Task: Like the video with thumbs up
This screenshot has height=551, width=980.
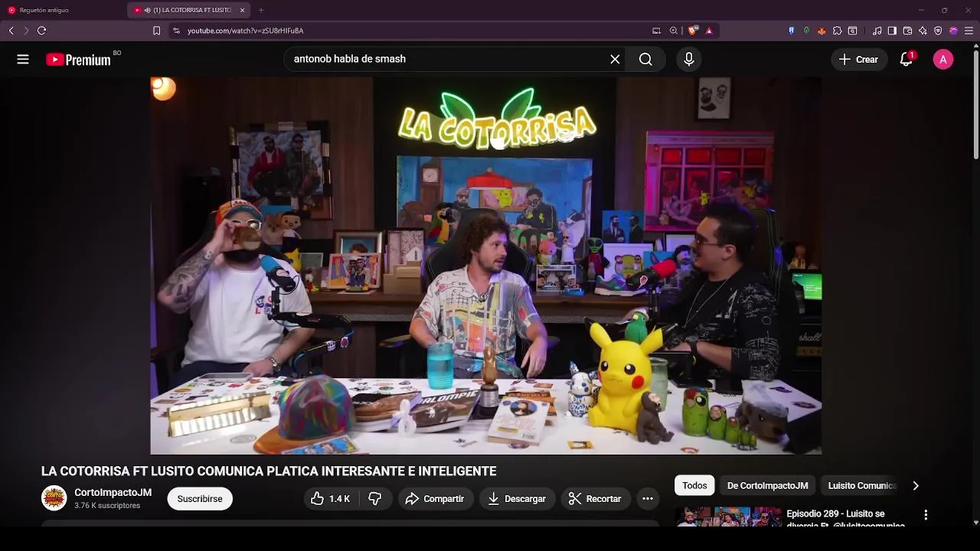Action: click(330, 499)
